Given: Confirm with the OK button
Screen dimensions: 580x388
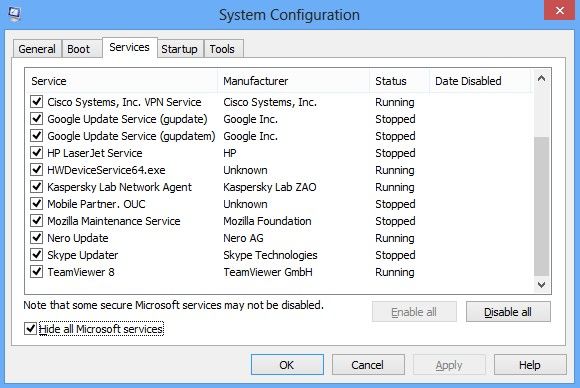Looking at the screenshot, I should (x=287, y=365).
